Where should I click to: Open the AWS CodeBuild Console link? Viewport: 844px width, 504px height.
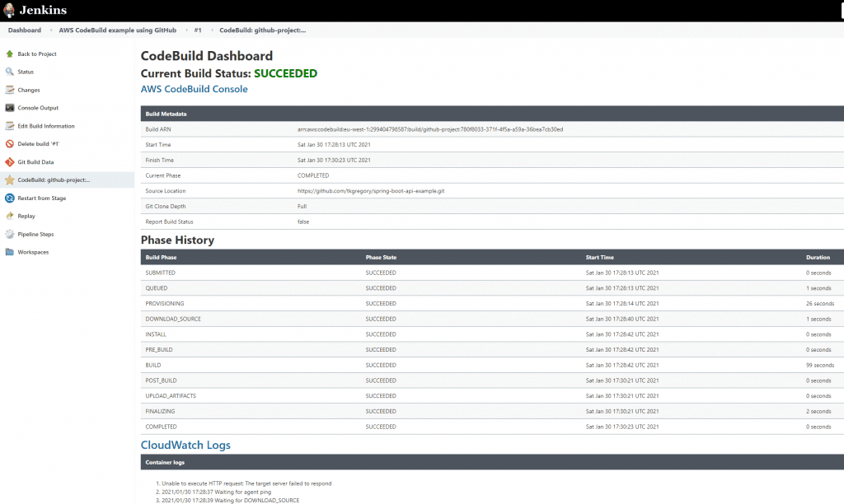[x=194, y=89]
